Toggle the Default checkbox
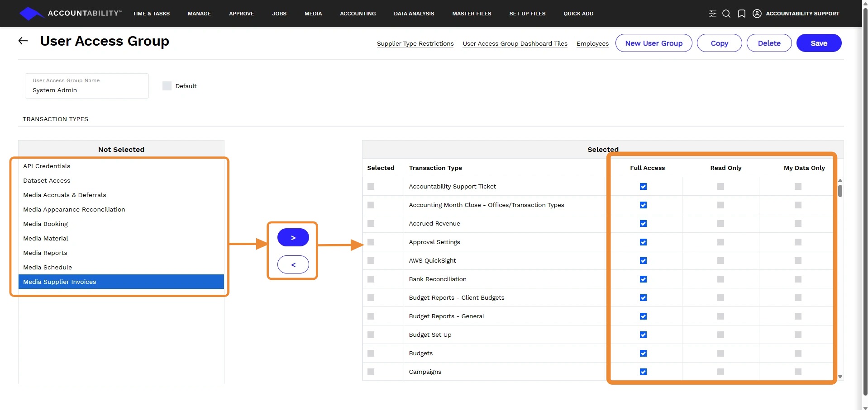The height and width of the screenshot is (410, 868). click(167, 86)
